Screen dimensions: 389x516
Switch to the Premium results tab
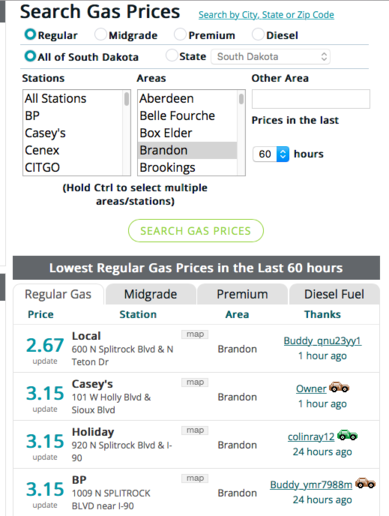tap(242, 294)
